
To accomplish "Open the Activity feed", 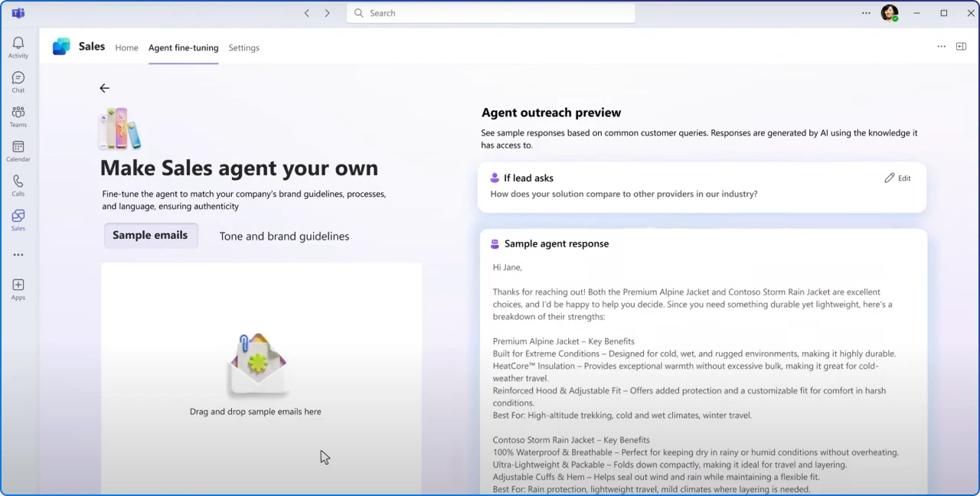I will tap(18, 47).
